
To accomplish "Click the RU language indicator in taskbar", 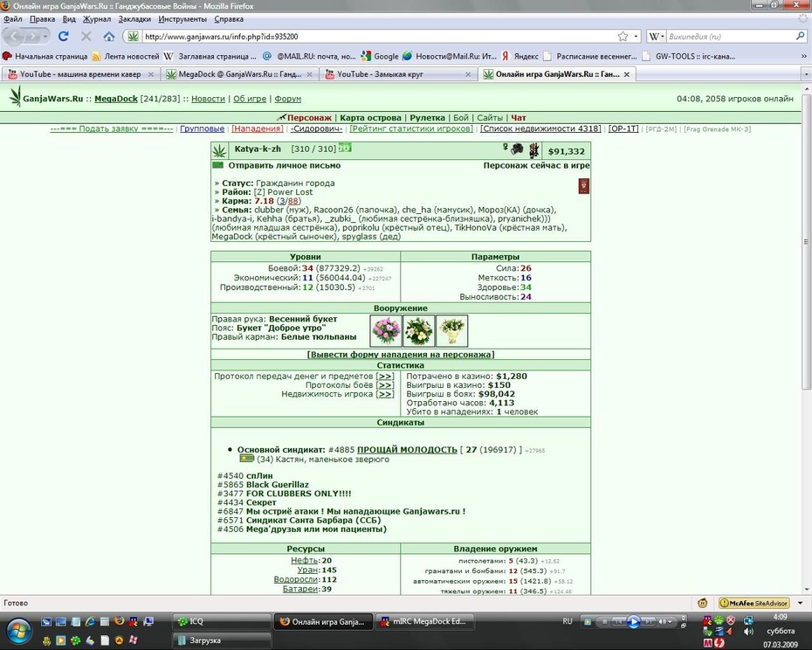I will (x=567, y=621).
